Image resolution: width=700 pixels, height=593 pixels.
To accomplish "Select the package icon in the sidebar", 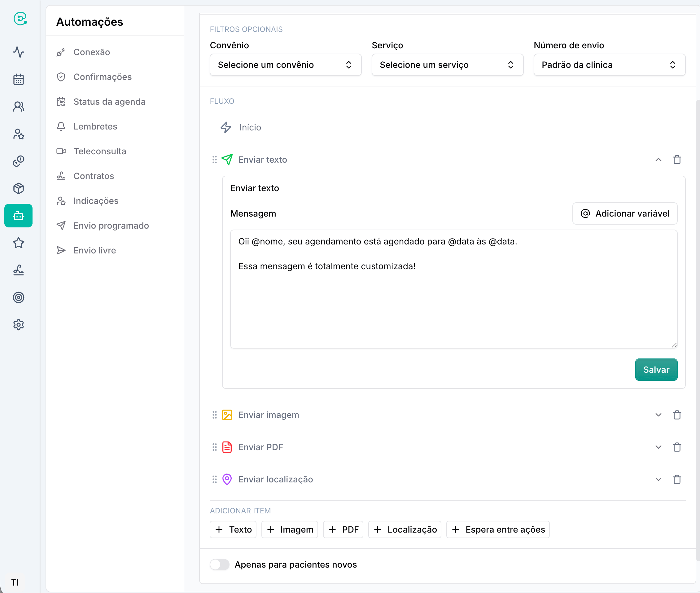I will (19, 188).
